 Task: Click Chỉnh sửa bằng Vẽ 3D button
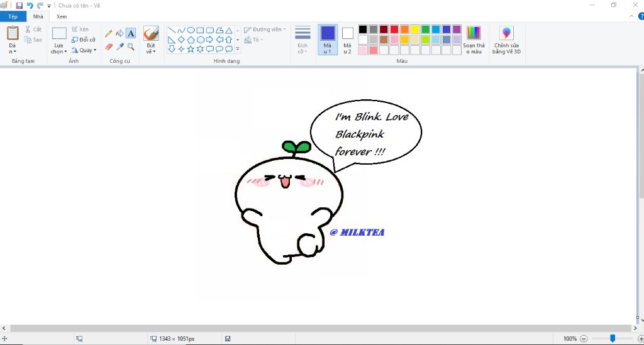506,40
